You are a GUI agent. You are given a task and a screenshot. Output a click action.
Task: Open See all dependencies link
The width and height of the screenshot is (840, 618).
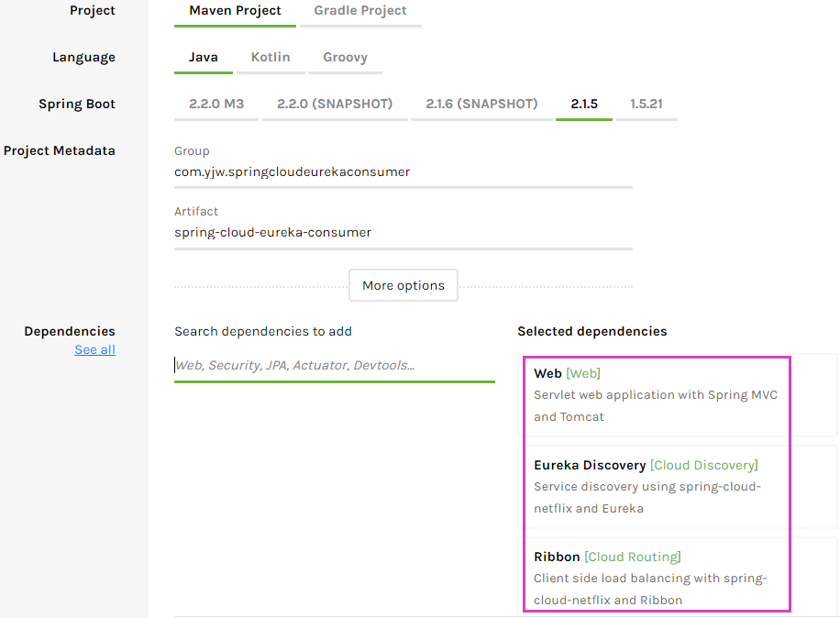coord(94,349)
